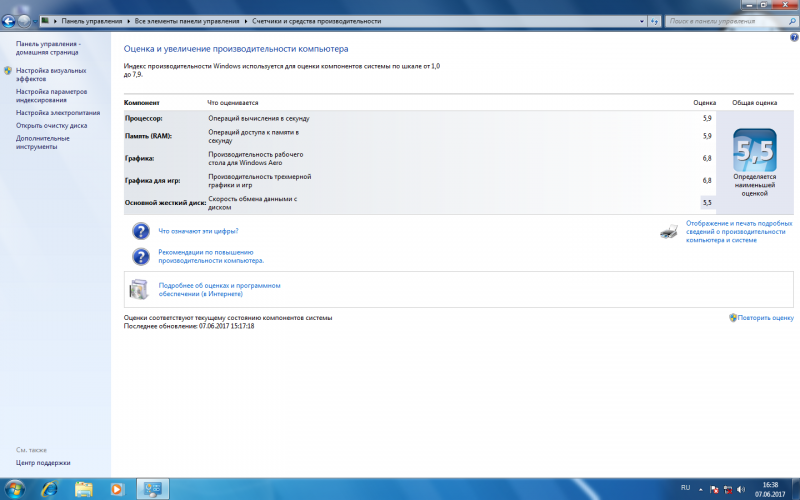Click 'Повторить оценку' to rerun the assessment
This screenshot has height=500, width=800.
coord(765,317)
